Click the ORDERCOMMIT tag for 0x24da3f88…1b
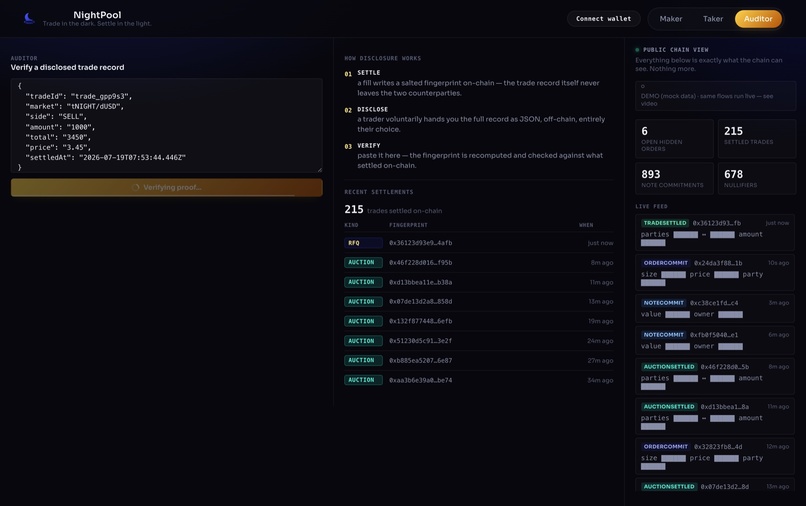 (665, 263)
